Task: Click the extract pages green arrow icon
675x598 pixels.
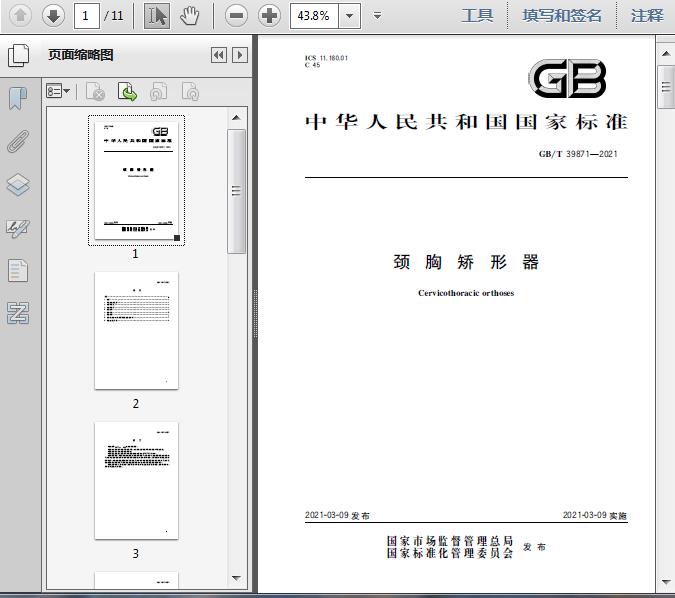Action: point(127,91)
